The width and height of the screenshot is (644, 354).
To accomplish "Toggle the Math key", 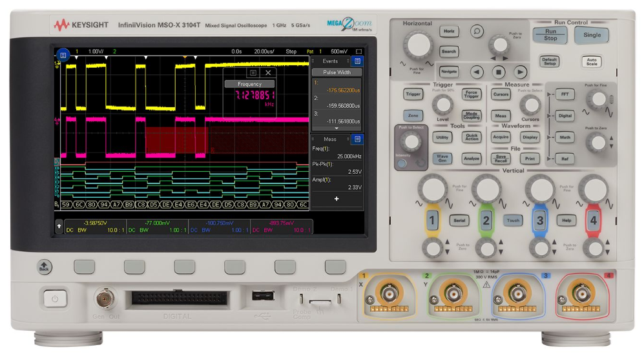I will pyautogui.click(x=565, y=137).
